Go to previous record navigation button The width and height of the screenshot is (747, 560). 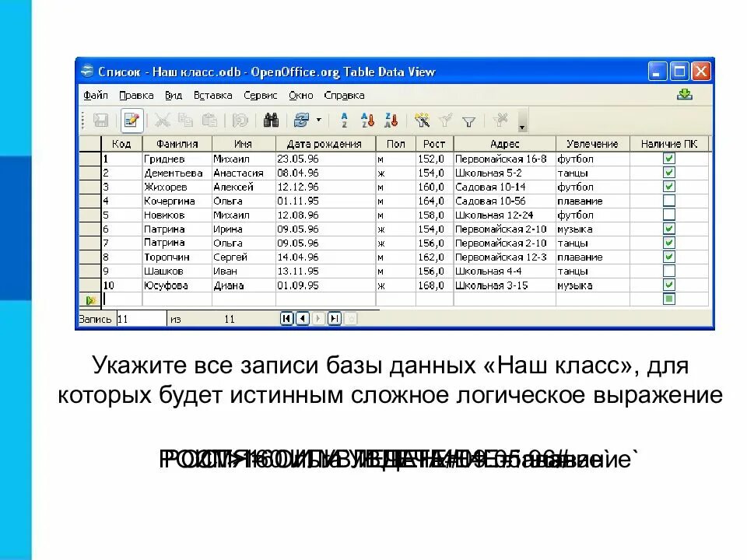[x=303, y=318]
